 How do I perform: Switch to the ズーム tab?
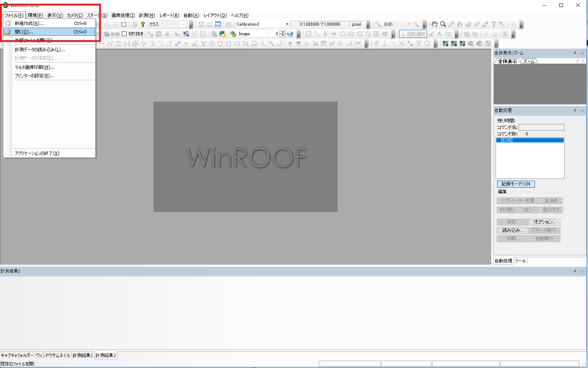click(x=529, y=61)
